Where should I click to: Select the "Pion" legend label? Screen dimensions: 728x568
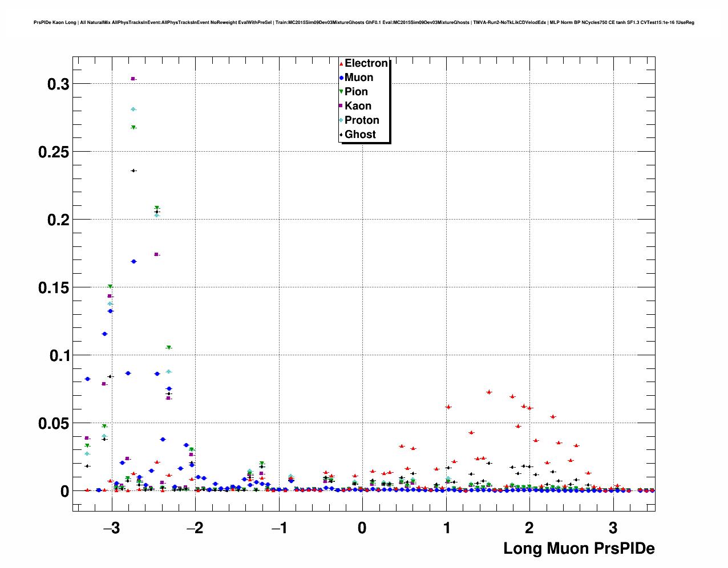[x=357, y=92]
